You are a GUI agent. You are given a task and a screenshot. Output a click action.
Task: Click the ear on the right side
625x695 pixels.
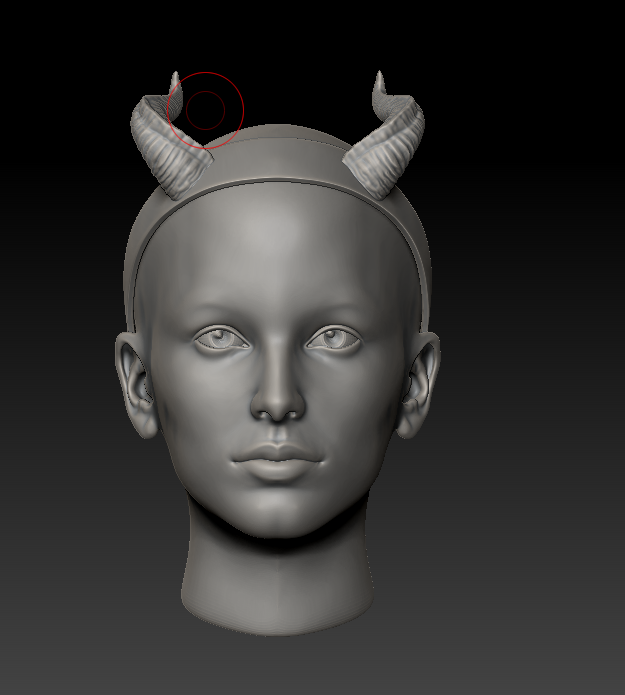[x=419, y=385]
